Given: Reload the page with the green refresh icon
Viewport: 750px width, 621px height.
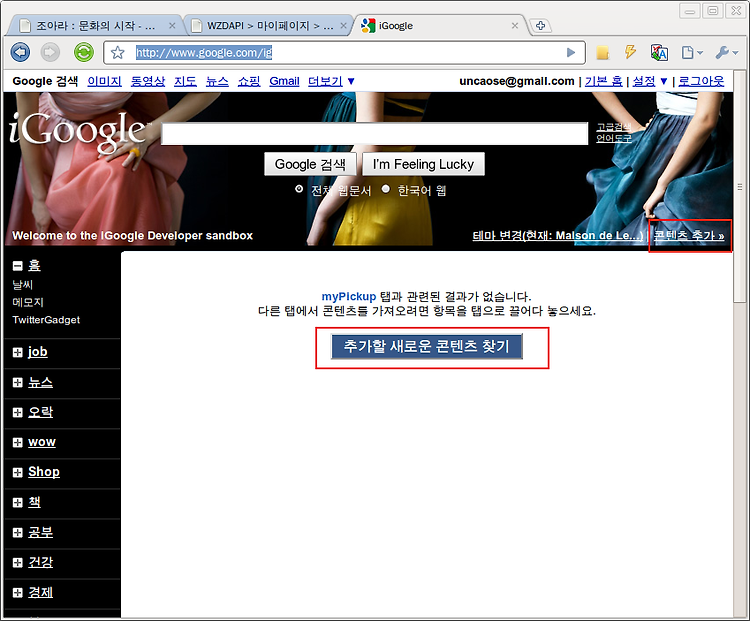Looking at the screenshot, I should (84, 52).
